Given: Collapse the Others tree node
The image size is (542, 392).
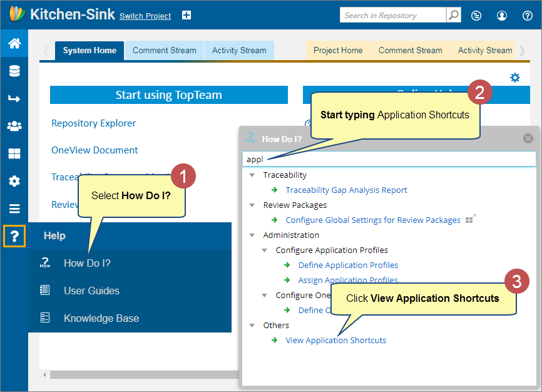Looking at the screenshot, I should (252, 325).
